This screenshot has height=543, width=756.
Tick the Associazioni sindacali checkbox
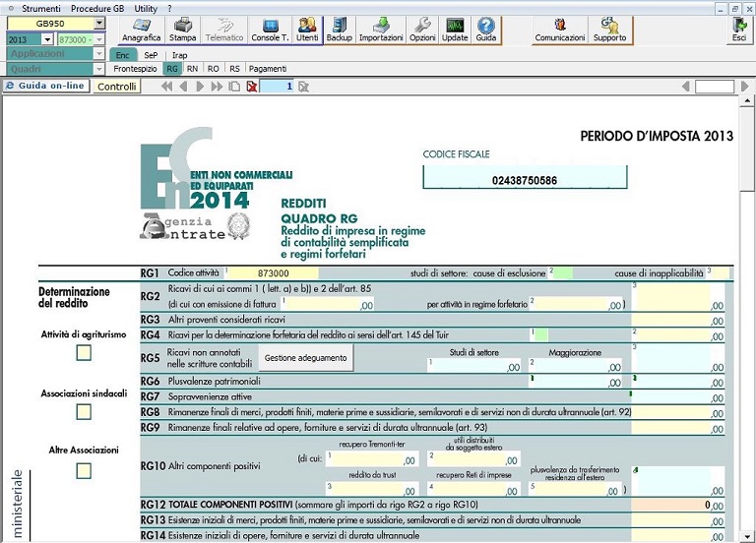(84, 412)
